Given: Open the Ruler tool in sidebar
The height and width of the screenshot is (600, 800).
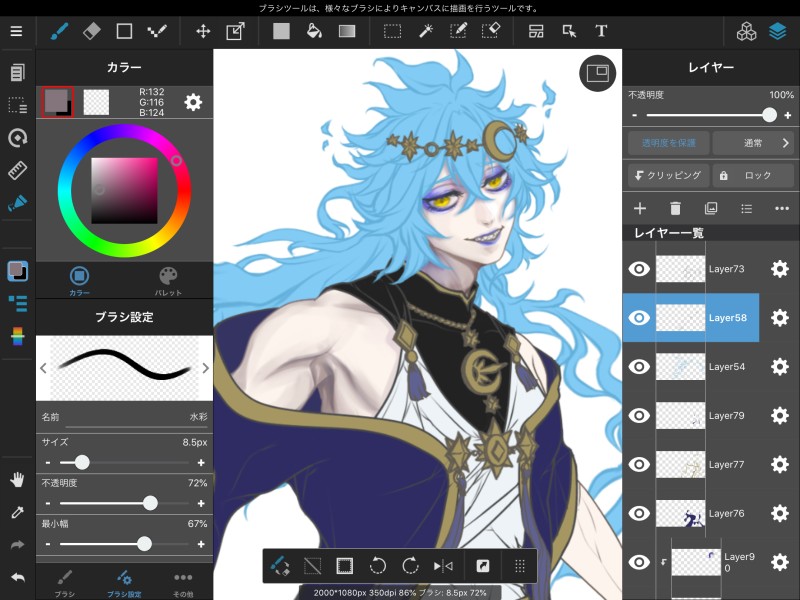Looking at the screenshot, I should 17,170.
